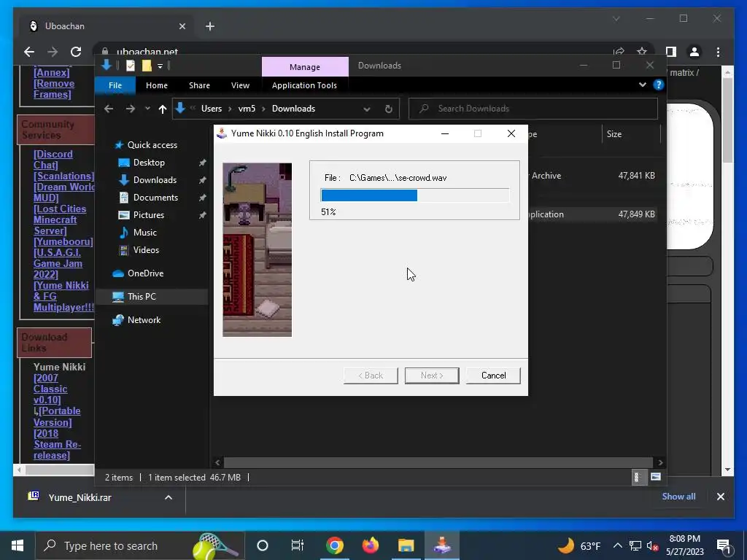Bookmark this page with star icon
This screenshot has width=747, height=560.
(x=642, y=52)
